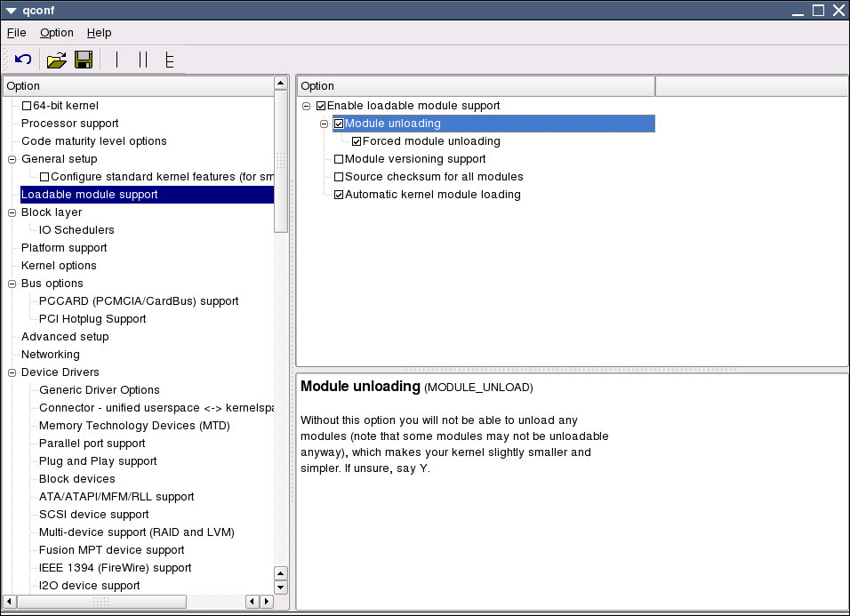Uncheck Forced module unloading
The image size is (850, 616).
pos(357,141)
